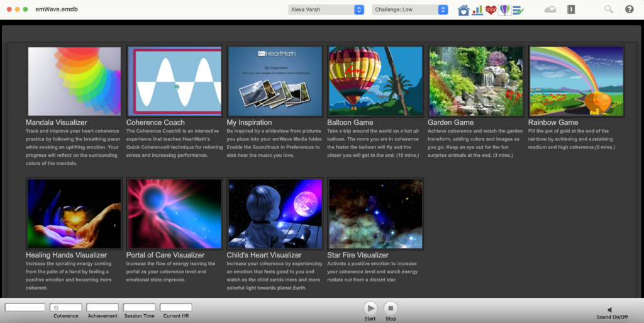
Task: Open the Challenge: Low dropdown
Action: click(x=410, y=9)
